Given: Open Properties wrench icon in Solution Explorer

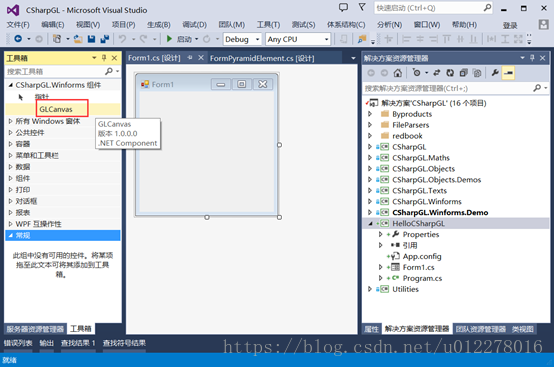Looking at the screenshot, I should pos(495,73).
